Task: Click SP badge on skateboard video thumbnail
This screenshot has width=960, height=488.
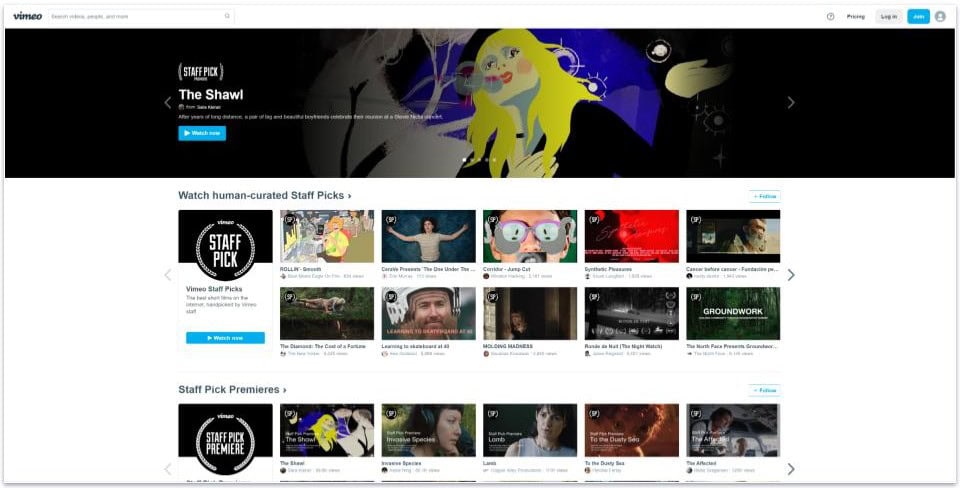Action: coord(391,296)
